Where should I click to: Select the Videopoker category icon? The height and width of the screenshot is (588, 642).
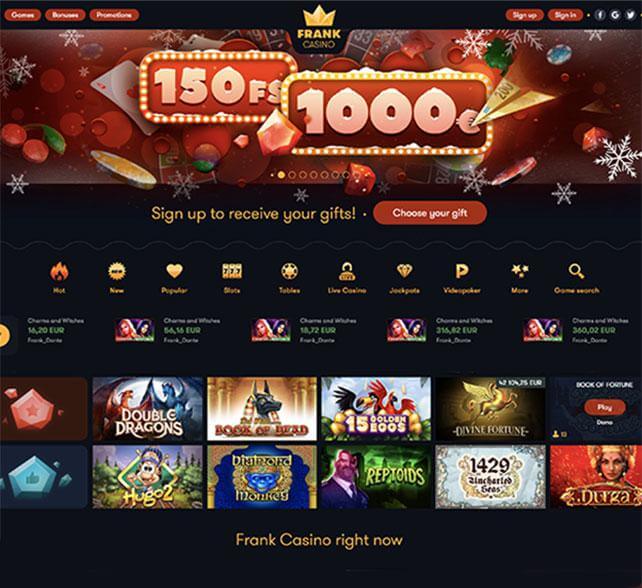(x=462, y=271)
